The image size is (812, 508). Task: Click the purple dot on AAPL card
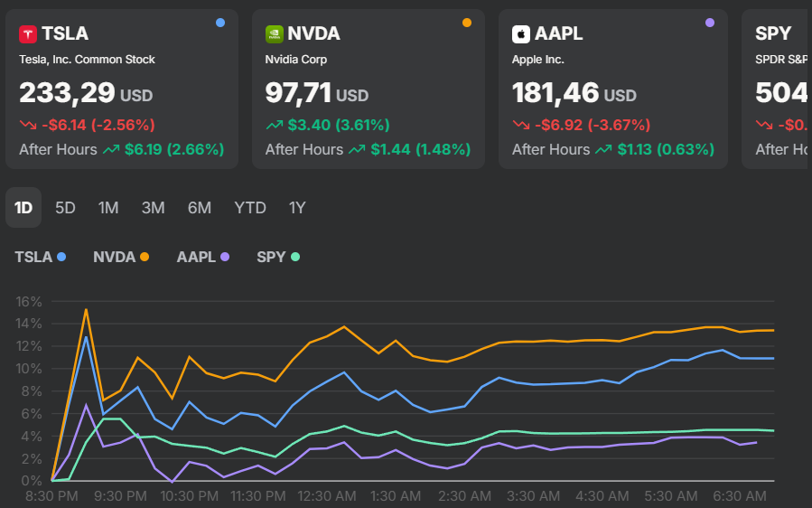click(710, 23)
